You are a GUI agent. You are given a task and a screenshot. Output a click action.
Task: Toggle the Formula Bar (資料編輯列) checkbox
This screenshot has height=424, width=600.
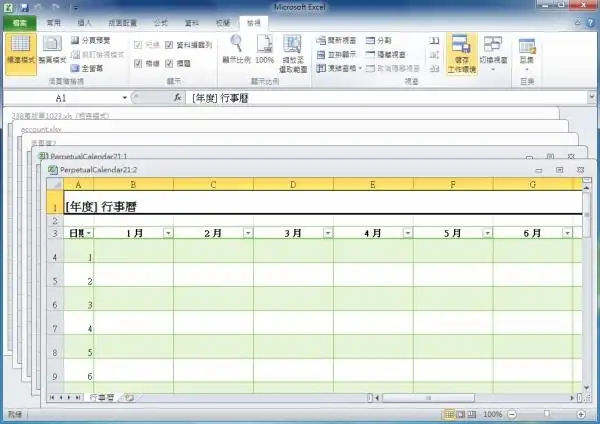[169, 45]
